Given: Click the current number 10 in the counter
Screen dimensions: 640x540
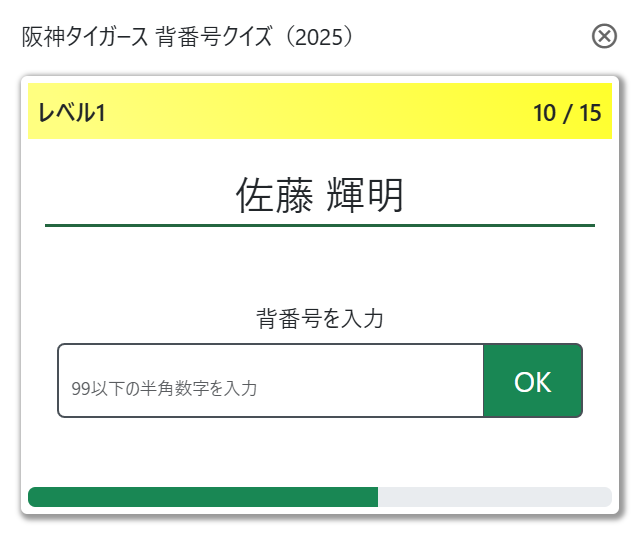Looking at the screenshot, I should click(x=545, y=113).
